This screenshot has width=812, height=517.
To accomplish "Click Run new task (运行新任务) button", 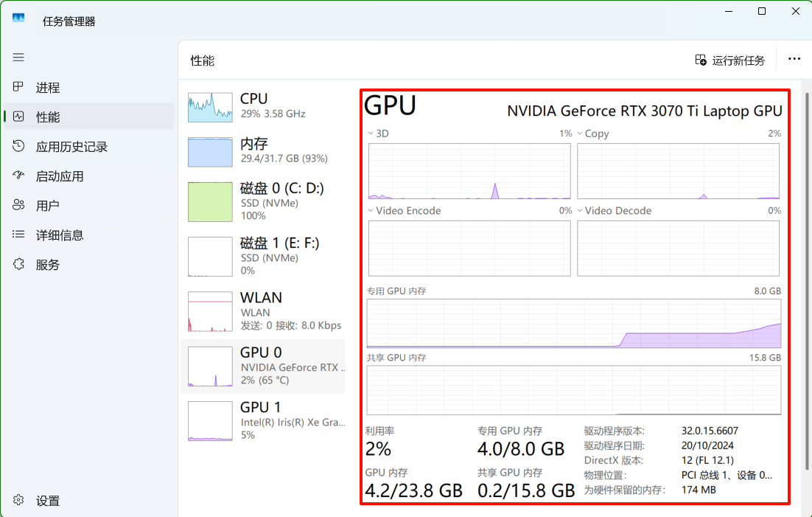I will 730,60.
